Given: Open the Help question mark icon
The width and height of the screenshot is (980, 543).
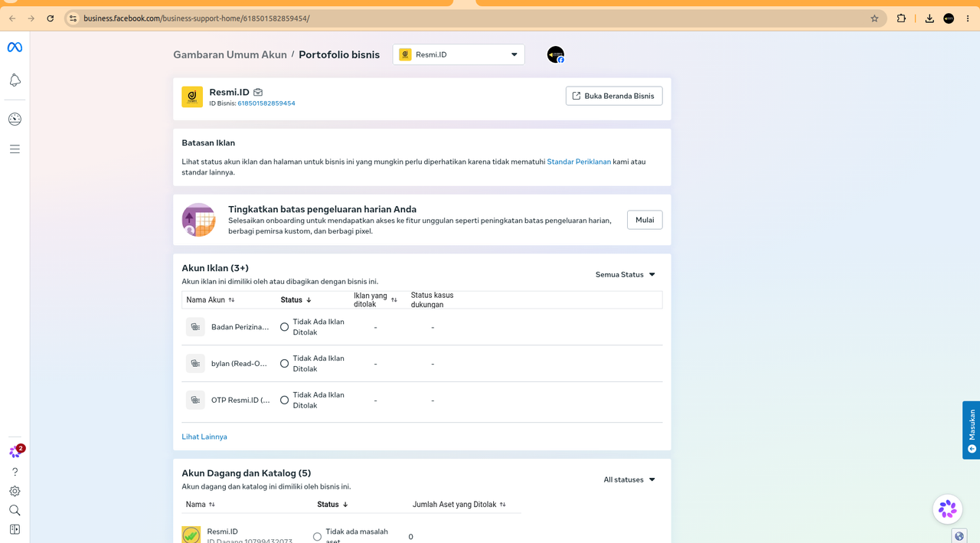Looking at the screenshot, I should pyautogui.click(x=15, y=472).
